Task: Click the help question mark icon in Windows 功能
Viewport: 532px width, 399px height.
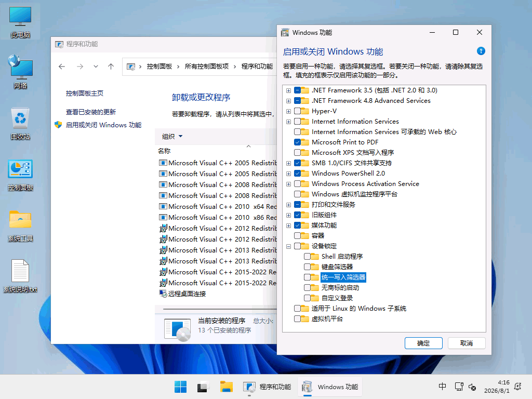Action: [481, 51]
